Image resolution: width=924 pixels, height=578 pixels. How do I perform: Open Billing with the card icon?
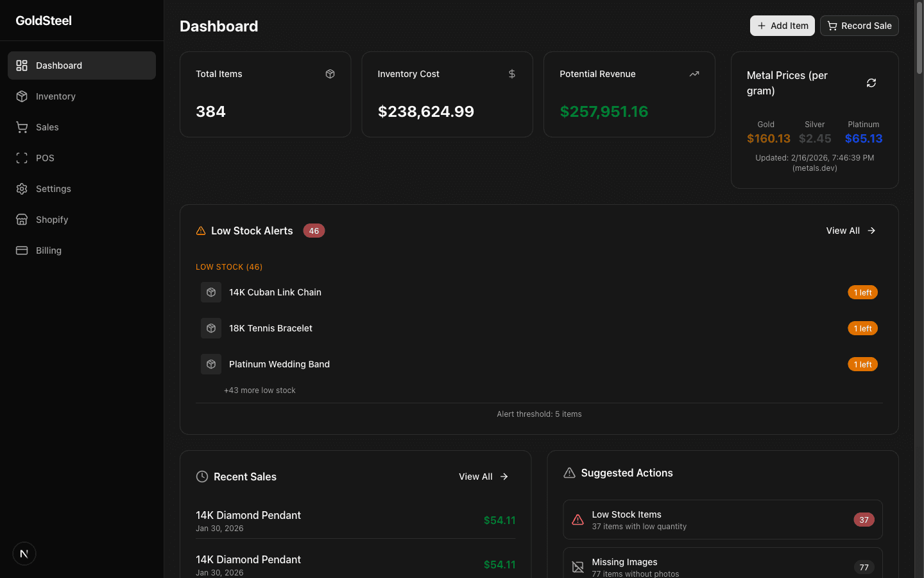(x=22, y=250)
